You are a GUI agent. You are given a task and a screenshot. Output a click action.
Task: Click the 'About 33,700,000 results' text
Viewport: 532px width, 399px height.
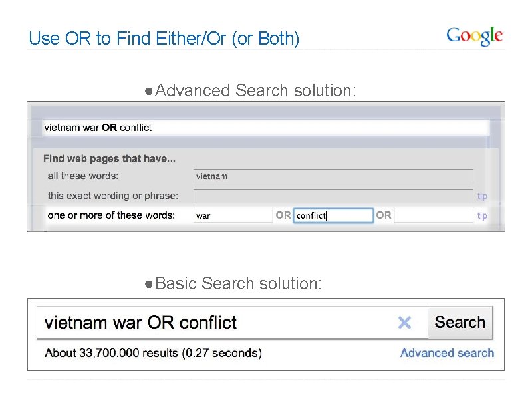tap(153, 353)
